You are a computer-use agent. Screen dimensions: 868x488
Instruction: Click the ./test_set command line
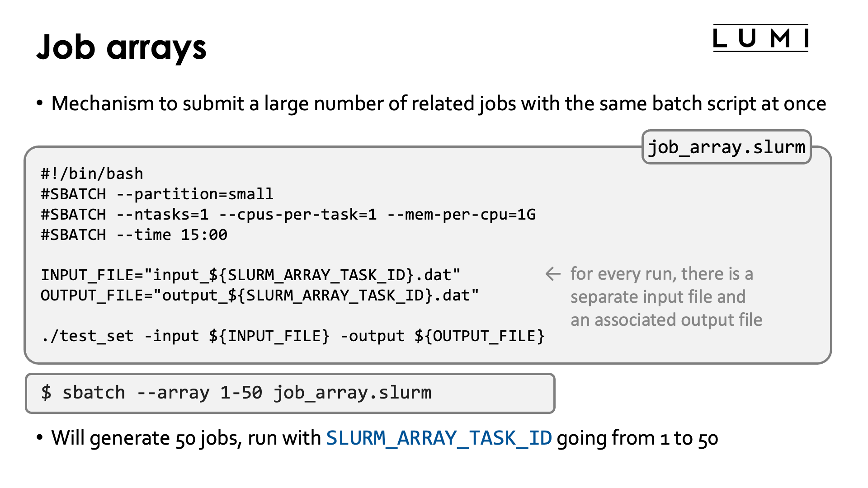point(293,336)
